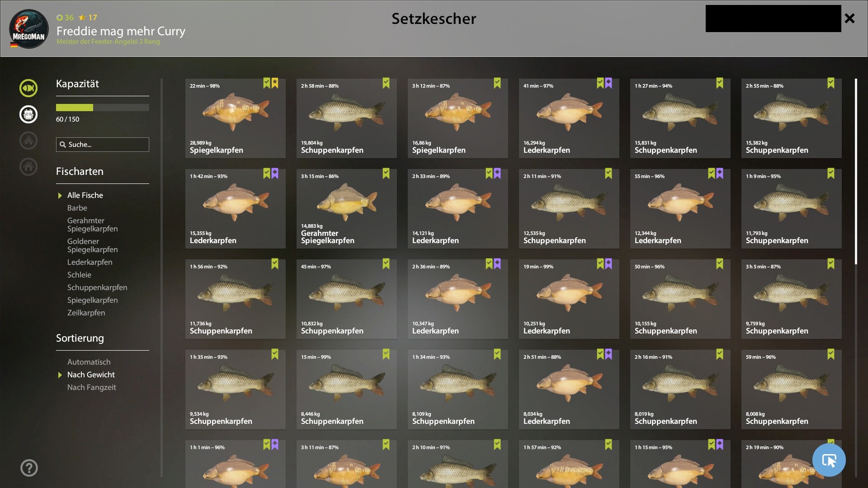The height and width of the screenshot is (488, 868).
Task: Sort catch by Nach Fangzeit
Action: click(92, 387)
